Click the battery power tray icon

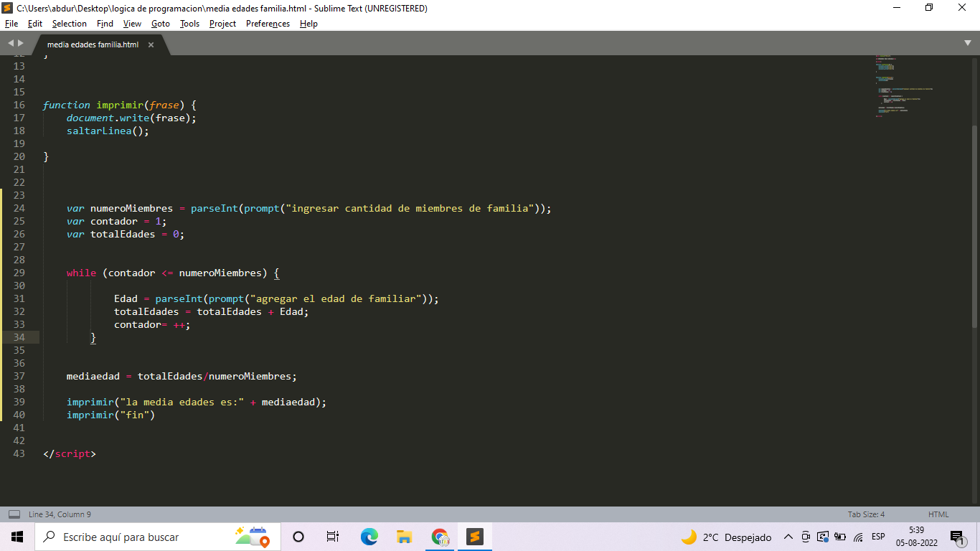point(840,537)
